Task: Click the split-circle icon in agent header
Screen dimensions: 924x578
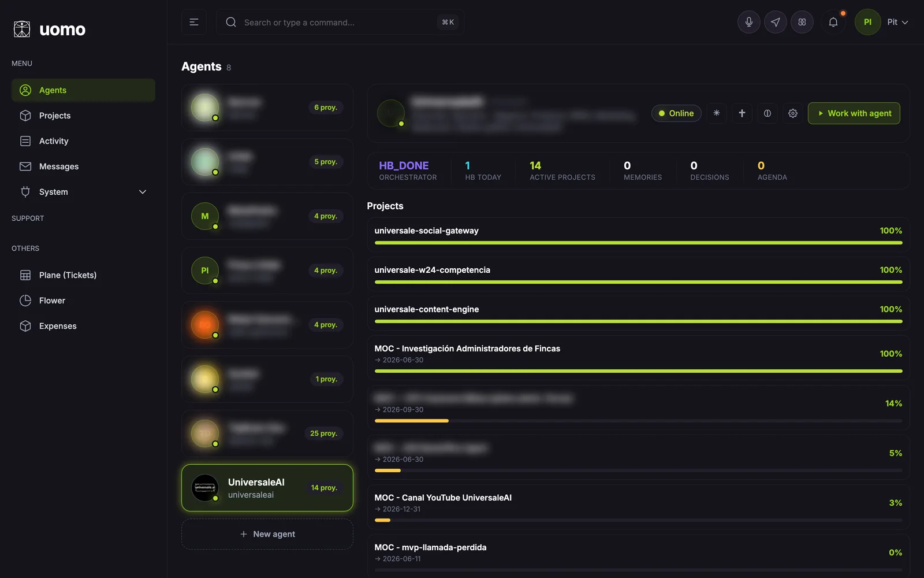Action: point(767,113)
